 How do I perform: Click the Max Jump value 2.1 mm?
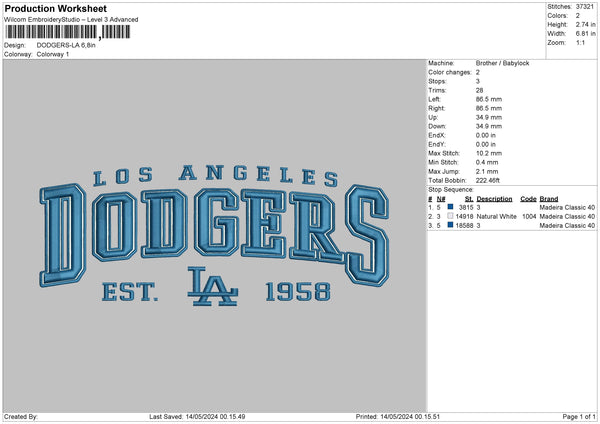pos(487,172)
